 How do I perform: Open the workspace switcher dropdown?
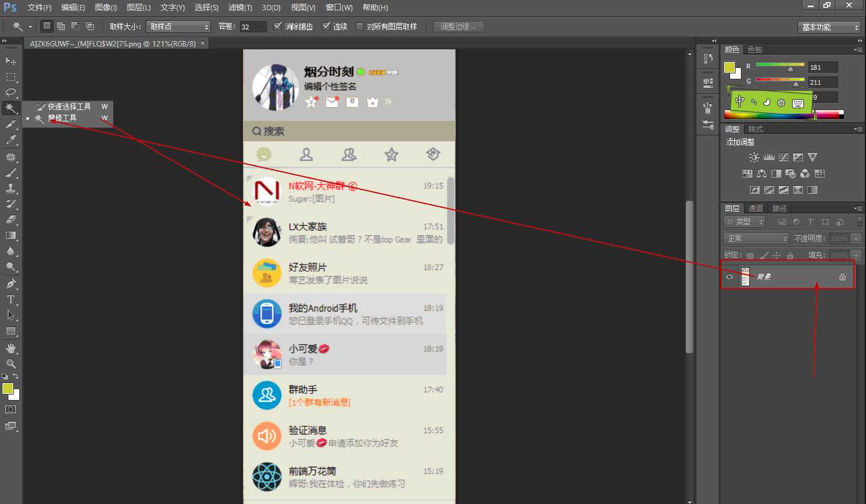tap(829, 27)
